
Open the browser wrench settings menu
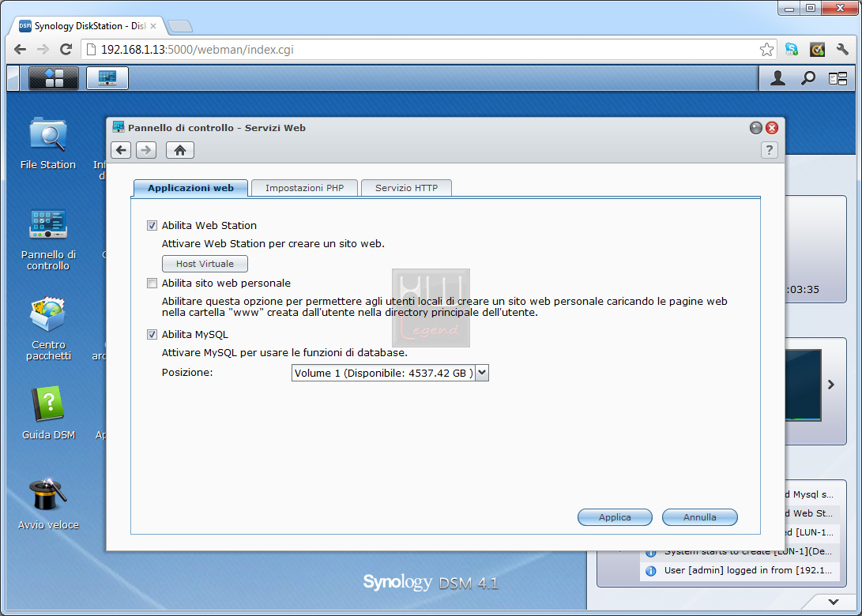click(842, 50)
